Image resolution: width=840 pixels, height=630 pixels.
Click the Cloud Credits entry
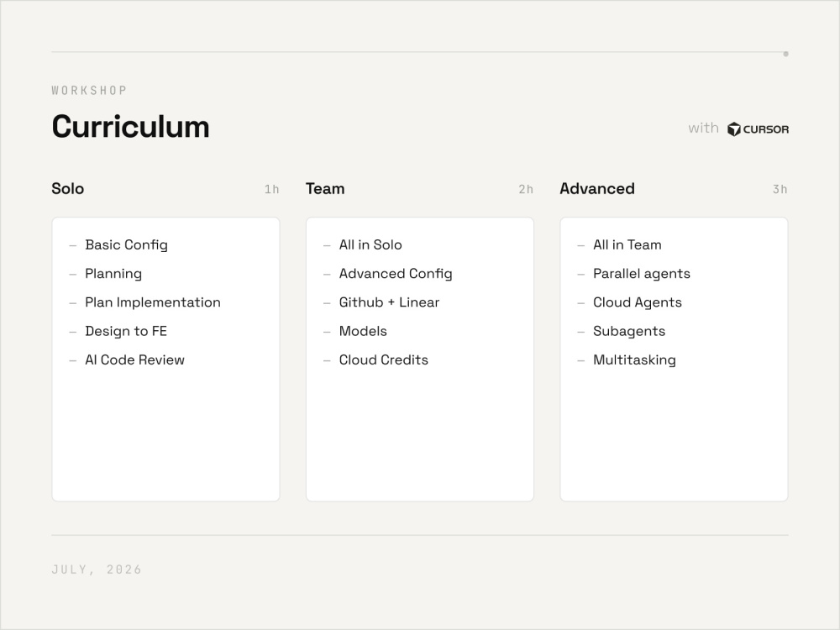point(384,360)
